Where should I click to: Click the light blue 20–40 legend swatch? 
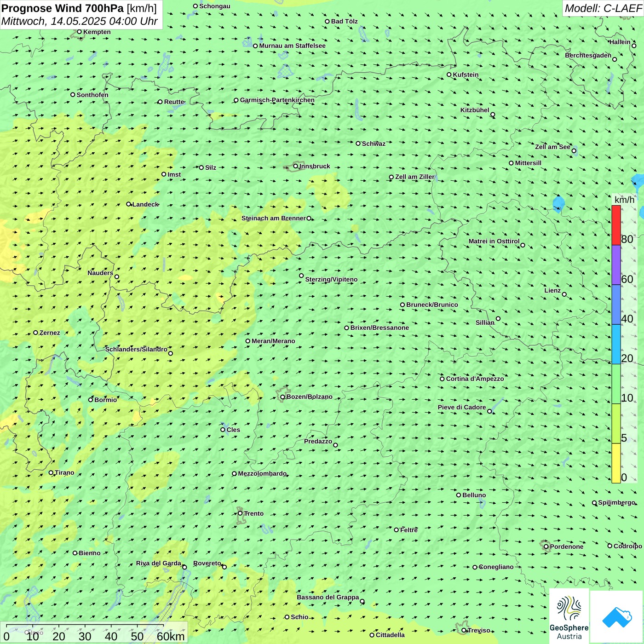(616, 345)
